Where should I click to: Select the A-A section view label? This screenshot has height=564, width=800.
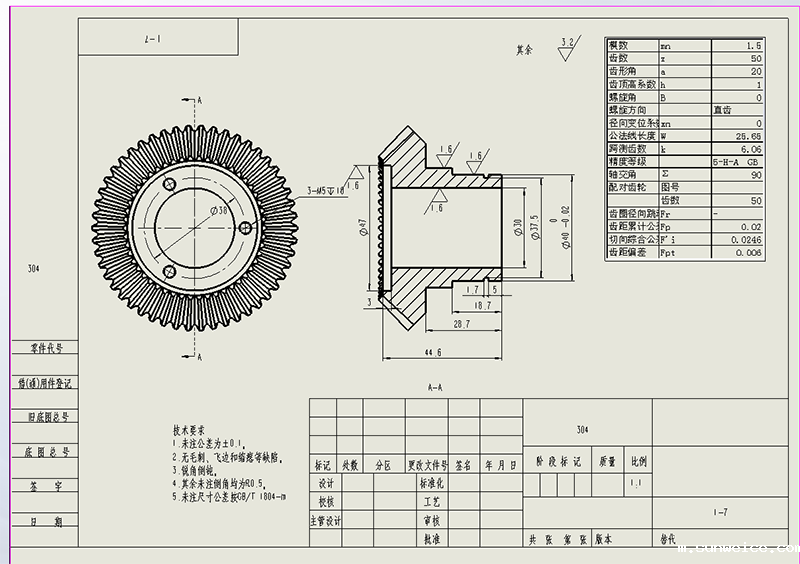(434, 386)
